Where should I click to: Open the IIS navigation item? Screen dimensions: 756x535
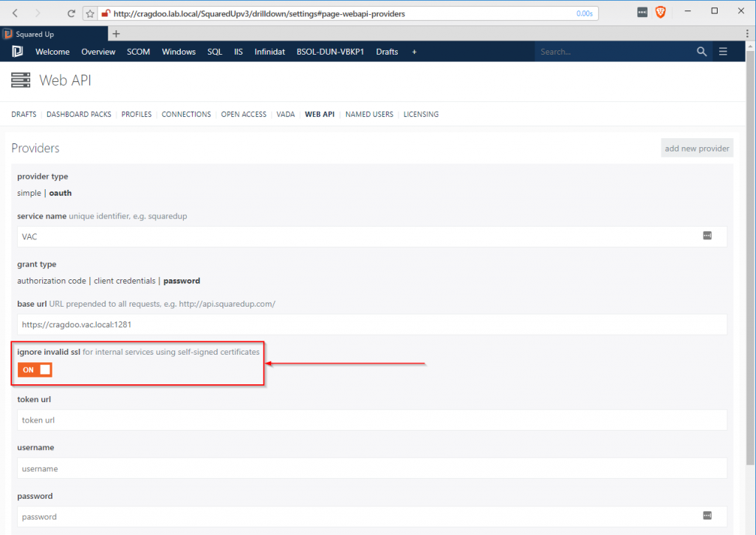[238, 52]
